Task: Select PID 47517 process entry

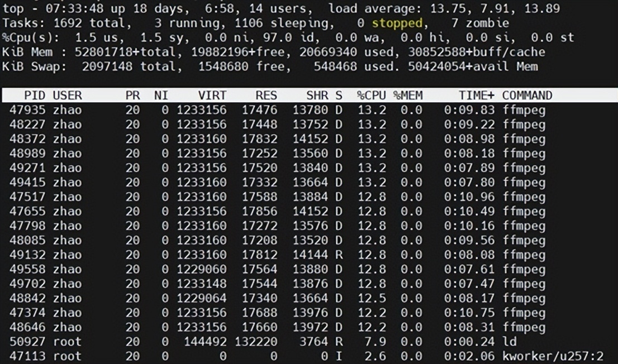Action: point(27,197)
